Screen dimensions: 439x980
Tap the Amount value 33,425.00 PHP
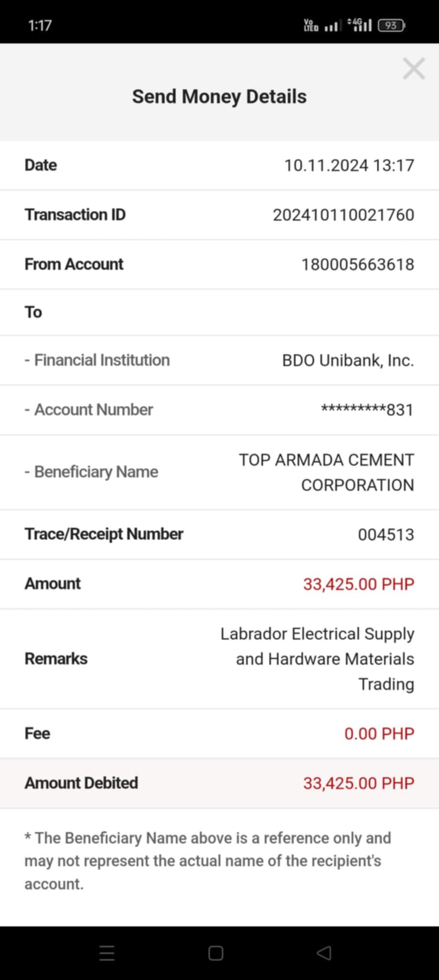[358, 584]
